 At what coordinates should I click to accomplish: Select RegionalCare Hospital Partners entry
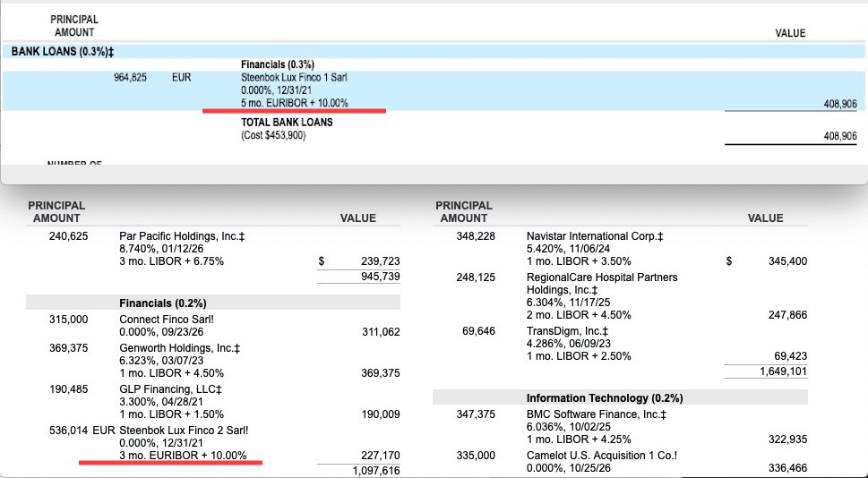602,283
